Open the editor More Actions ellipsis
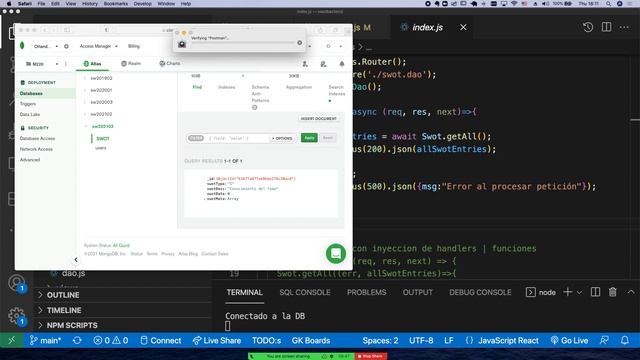This screenshot has height=360, width=640. 624,27
